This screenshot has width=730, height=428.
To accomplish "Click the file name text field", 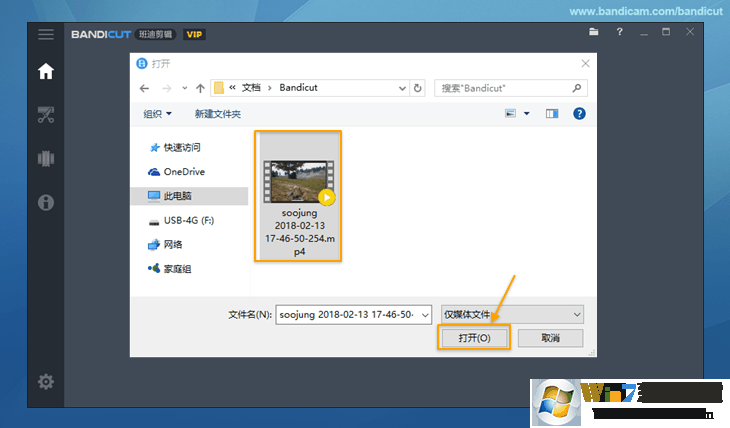I will (x=348, y=315).
